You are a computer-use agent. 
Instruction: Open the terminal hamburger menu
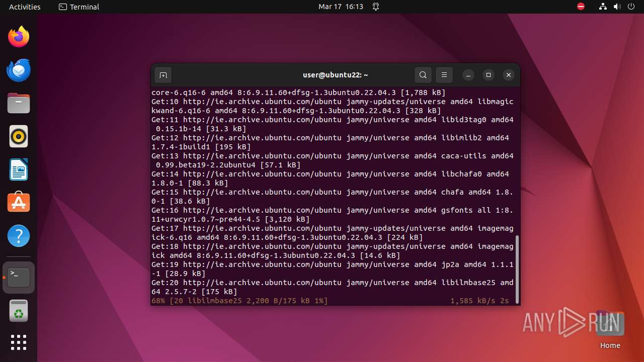click(x=444, y=75)
